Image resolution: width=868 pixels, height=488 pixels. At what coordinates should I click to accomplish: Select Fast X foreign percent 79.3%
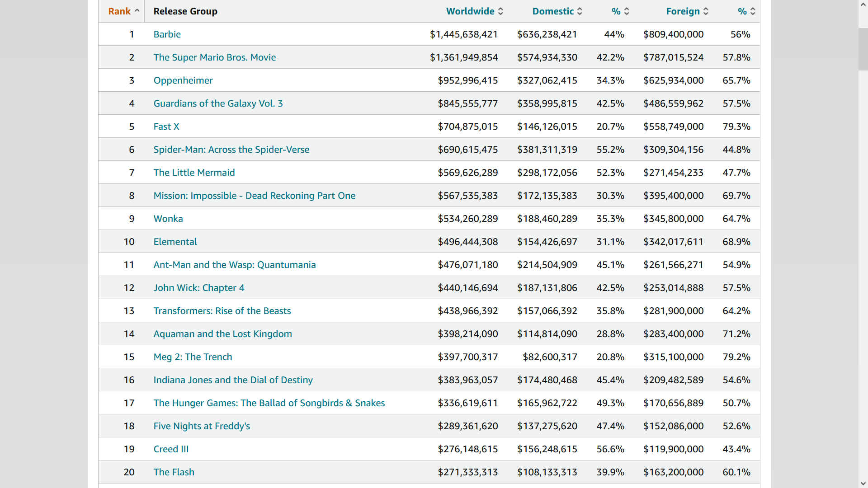pyautogui.click(x=736, y=127)
